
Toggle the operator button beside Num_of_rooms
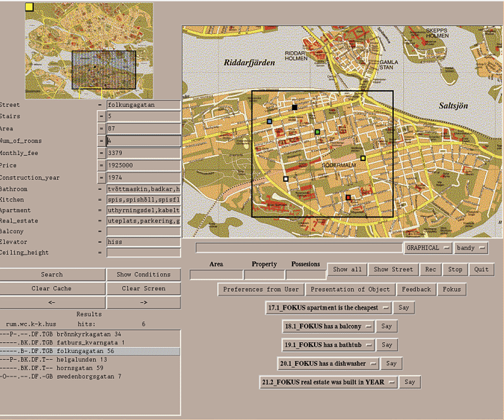tap(101, 141)
